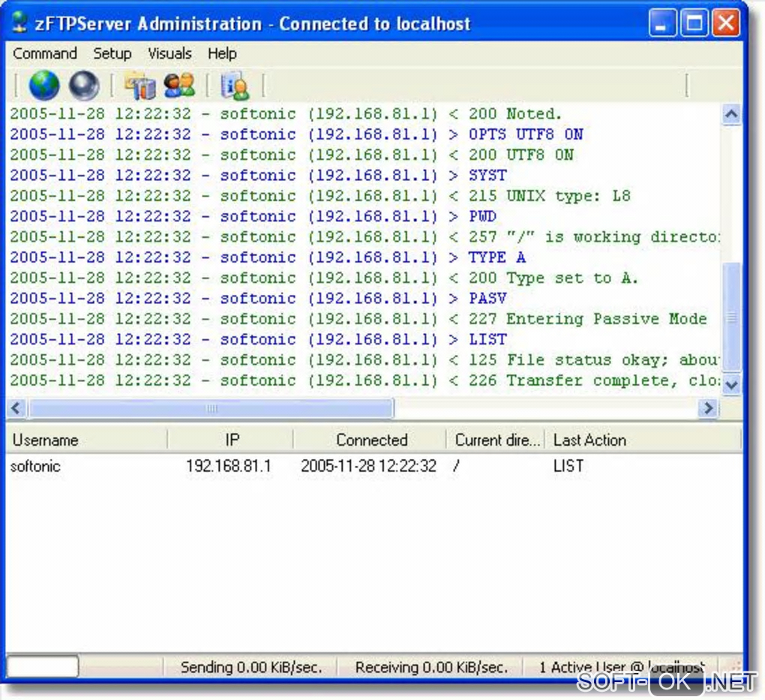
Task: Click log line 'TYPE A'
Action: (268, 257)
